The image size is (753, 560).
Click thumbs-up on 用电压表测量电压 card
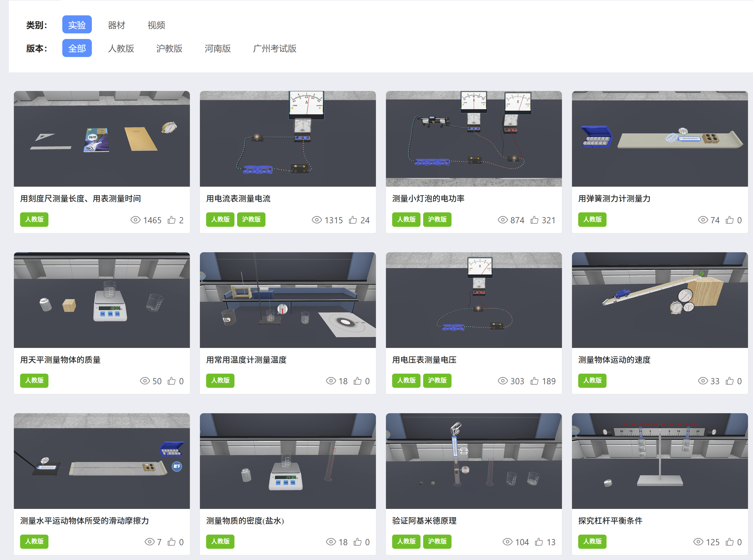point(534,381)
